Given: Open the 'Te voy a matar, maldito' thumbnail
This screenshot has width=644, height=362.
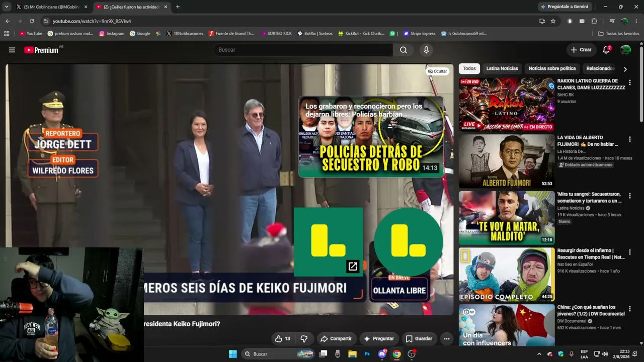Looking at the screenshot, I should coord(507,218).
